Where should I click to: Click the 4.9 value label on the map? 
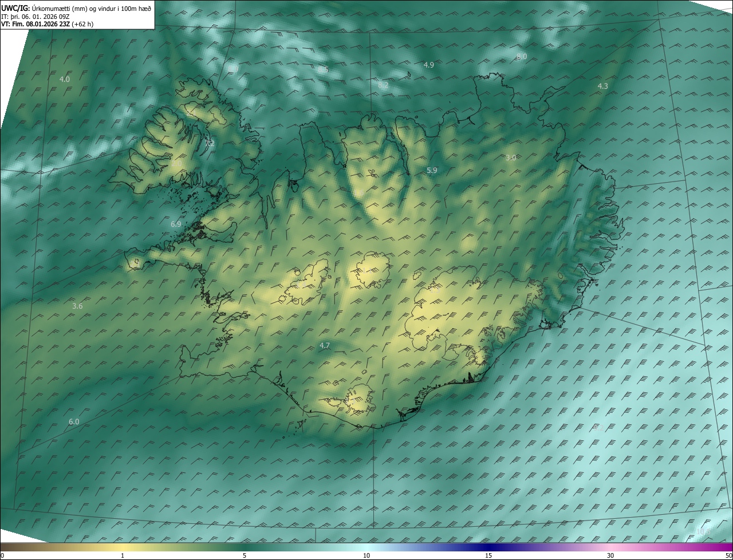(428, 65)
